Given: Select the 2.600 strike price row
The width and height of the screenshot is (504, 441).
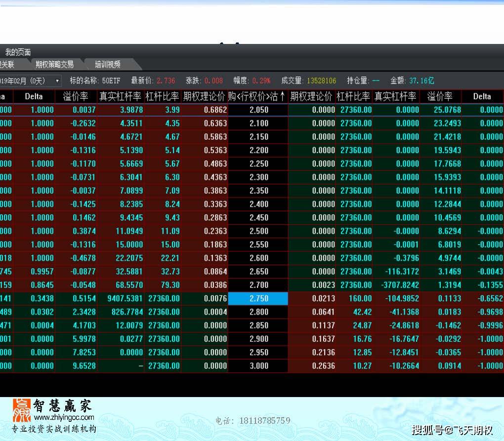Looking at the screenshot, I should click(258, 258).
